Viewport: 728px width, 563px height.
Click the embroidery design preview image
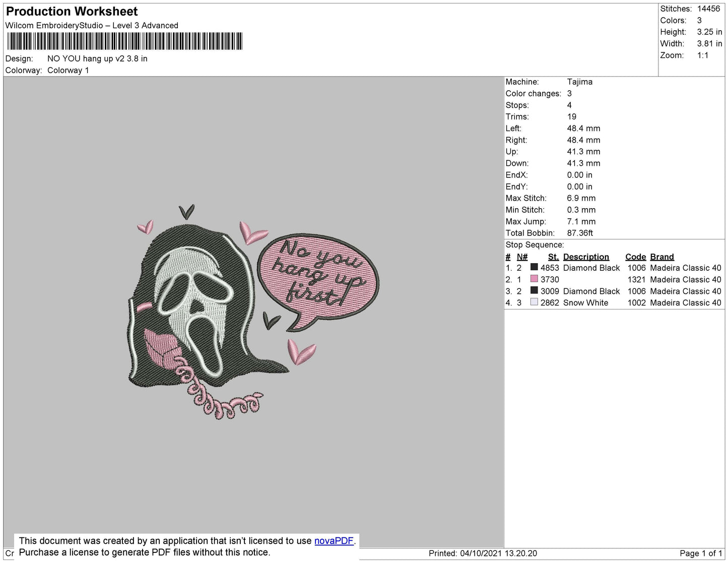pos(253,312)
